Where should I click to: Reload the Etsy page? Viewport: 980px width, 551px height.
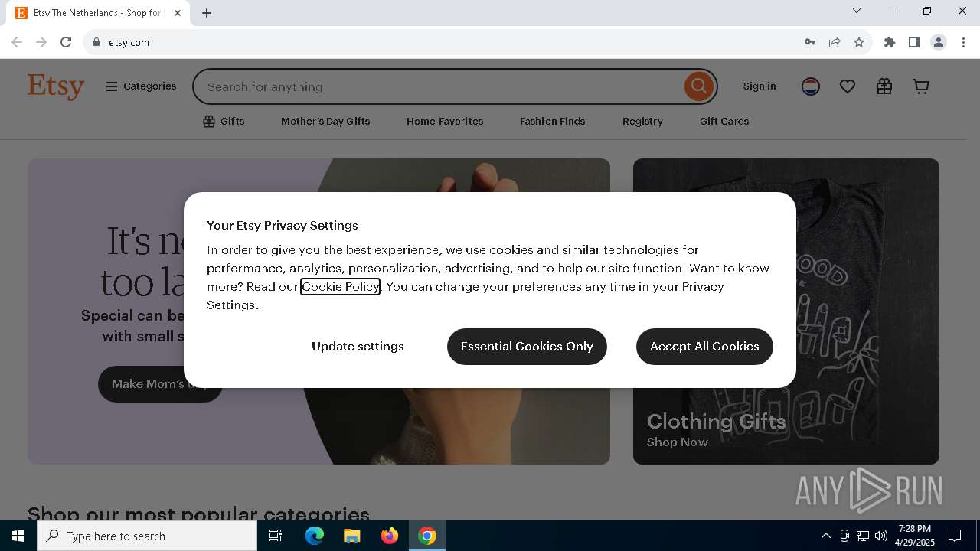click(66, 42)
